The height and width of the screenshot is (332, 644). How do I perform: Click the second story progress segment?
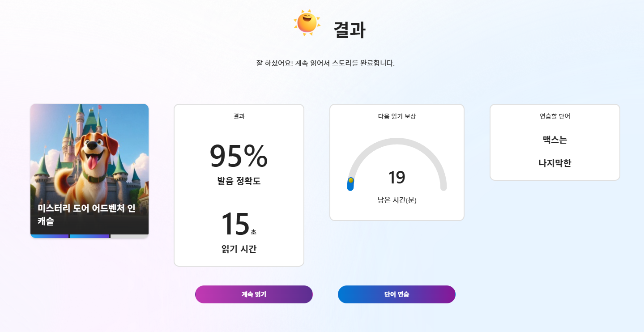pos(90,236)
